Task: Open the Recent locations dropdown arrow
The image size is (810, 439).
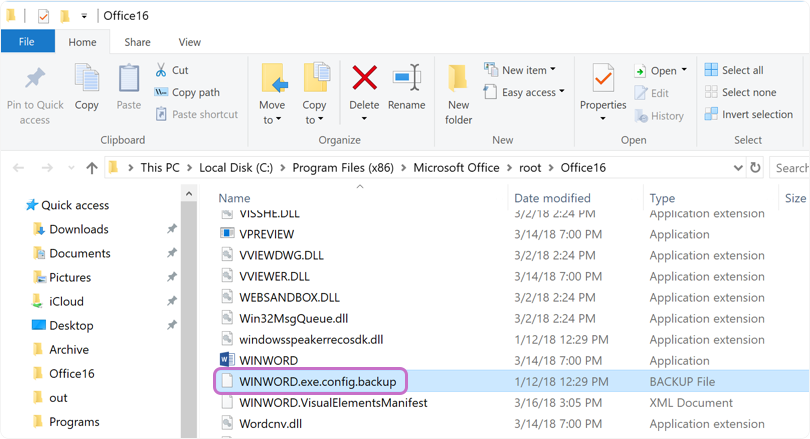Action: click(x=71, y=168)
